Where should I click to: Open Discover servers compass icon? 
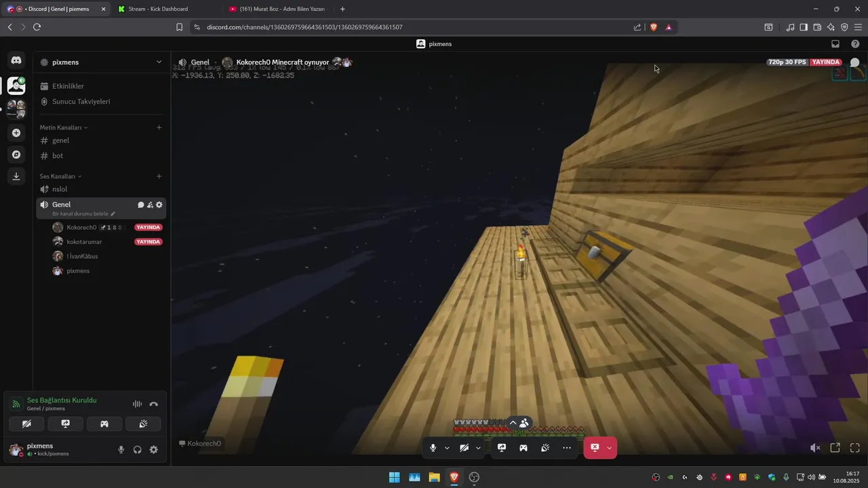click(16, 155)
